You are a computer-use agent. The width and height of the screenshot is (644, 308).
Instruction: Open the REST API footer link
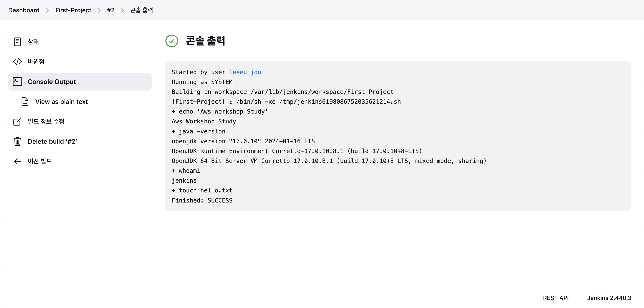pos(556,298)
